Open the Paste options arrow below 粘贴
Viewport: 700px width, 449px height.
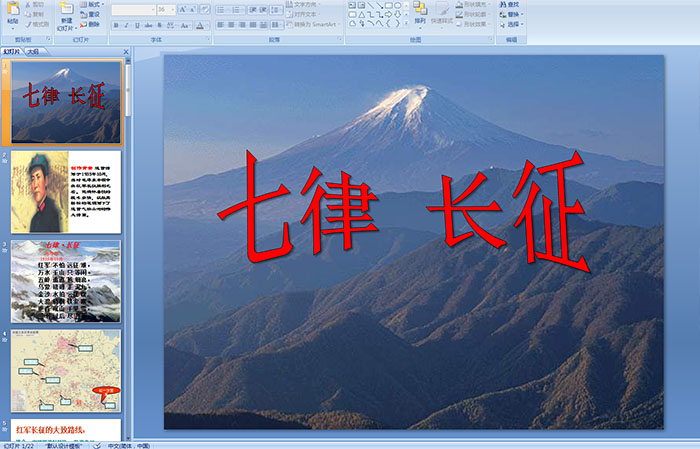click(x=13, y=28)
